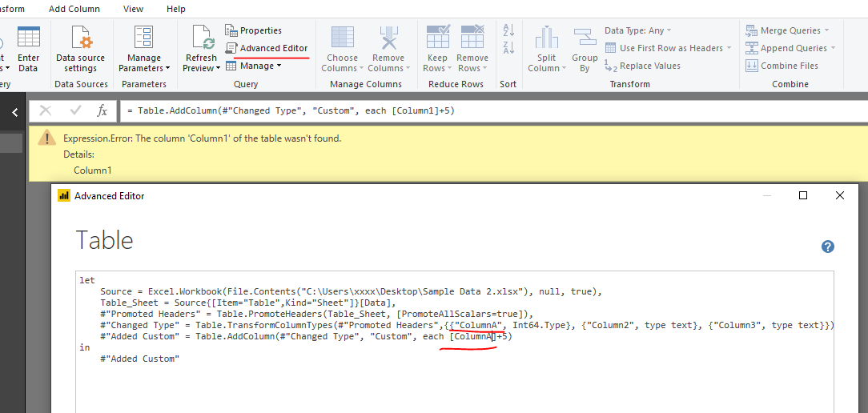The width and height of the screenshot is (868, 413).
Task: Click Remove Rows icon
Action: 472,38
